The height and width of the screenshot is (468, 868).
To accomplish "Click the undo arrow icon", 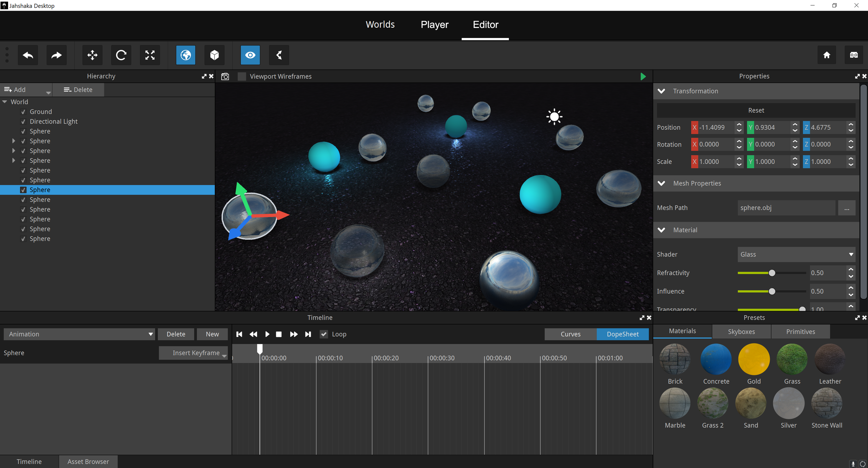I will [28, 55].
